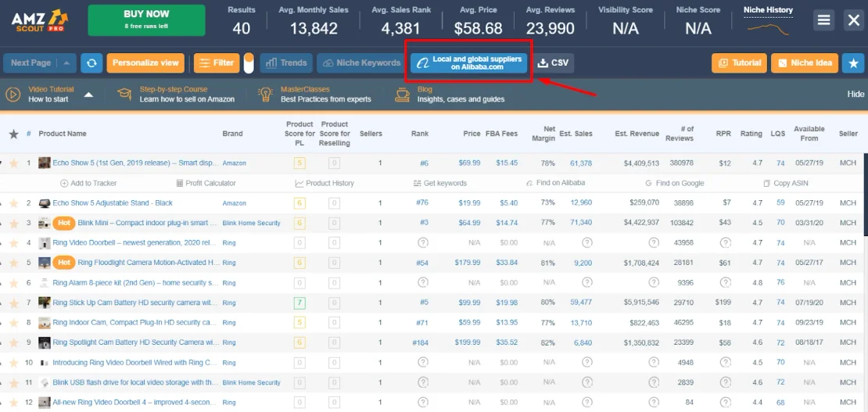Toggle the filter on/off switch
The width and height of the screenshot is (868, 412).
249,63
